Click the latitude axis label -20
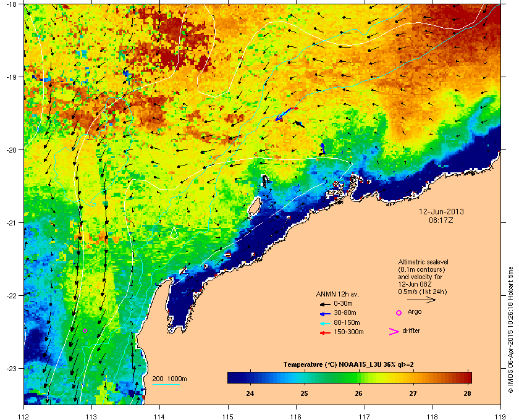 12,150
